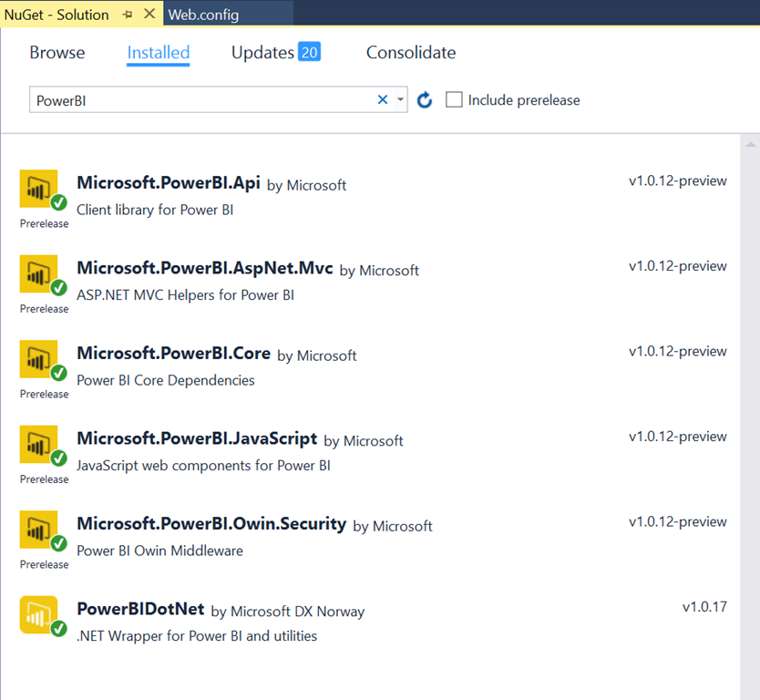Click inside the PowerBI search field

[200, 100]
